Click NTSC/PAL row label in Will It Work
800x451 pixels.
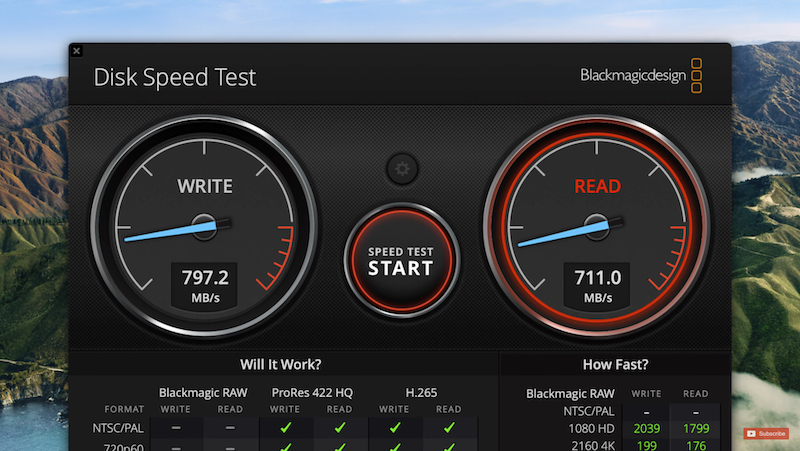pyautogui.click(x=118, y=428)
